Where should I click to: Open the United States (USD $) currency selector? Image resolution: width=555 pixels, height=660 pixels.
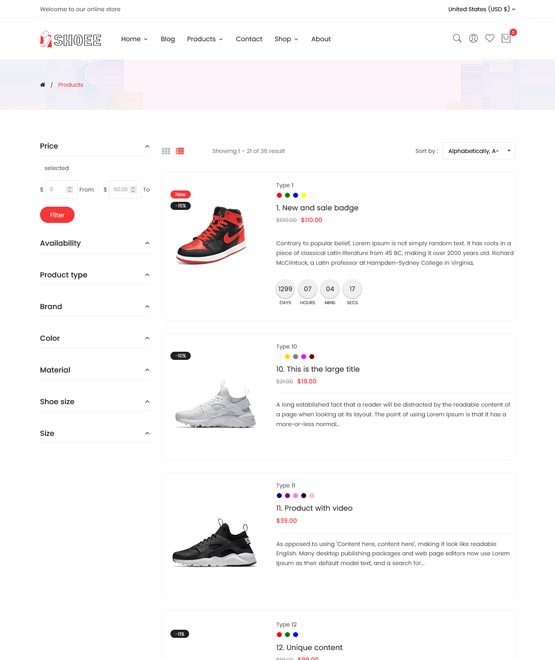point(481,9)
